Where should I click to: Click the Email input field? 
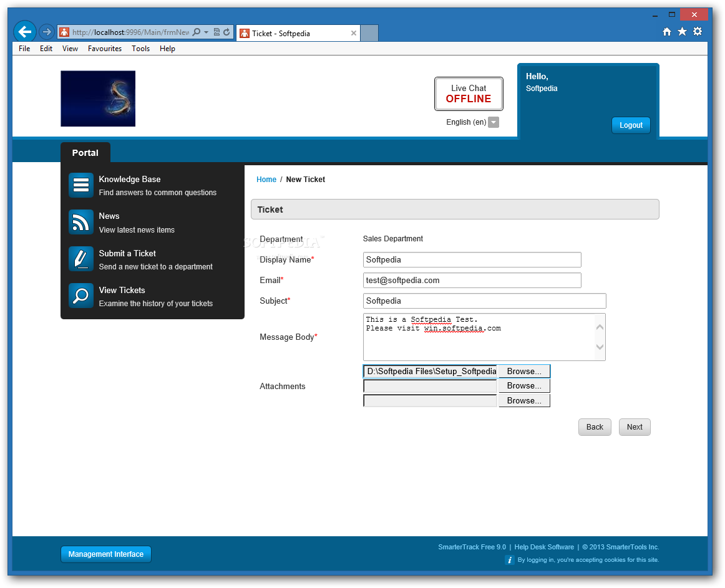(472, 280)
